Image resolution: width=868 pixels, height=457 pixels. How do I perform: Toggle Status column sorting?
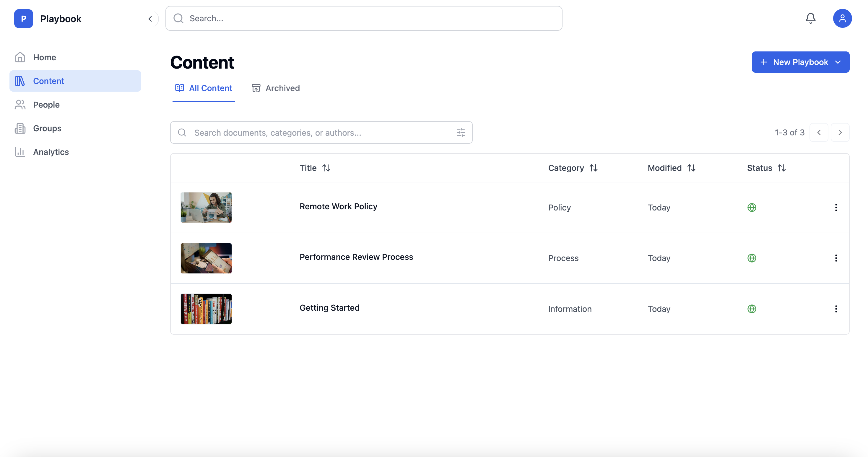pos(782,168)
